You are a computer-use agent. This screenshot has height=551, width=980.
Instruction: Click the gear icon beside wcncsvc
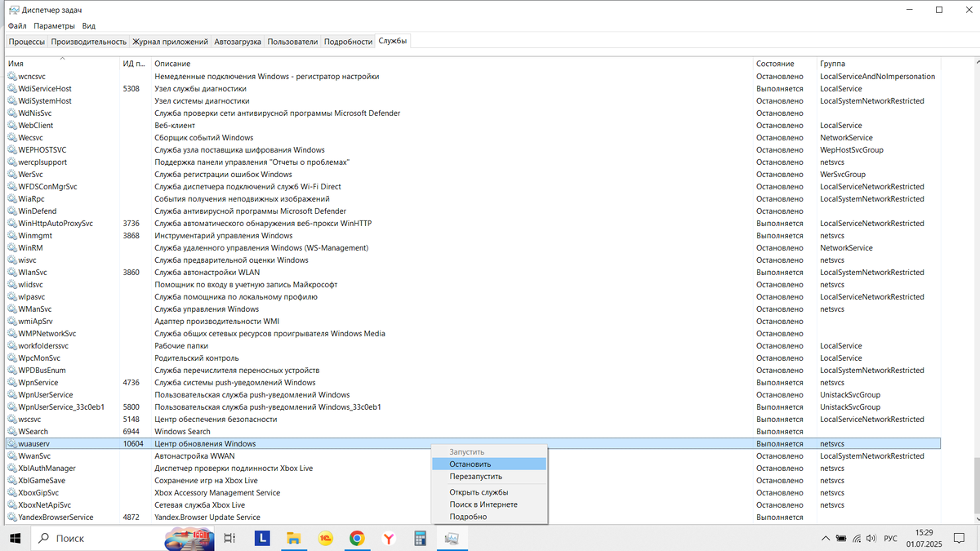coord(11,77)
